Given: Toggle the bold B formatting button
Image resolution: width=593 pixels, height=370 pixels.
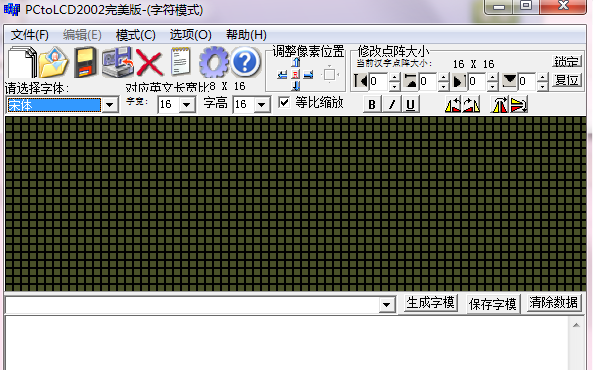Looking at the screenshot, I should [x=372, y=104].
